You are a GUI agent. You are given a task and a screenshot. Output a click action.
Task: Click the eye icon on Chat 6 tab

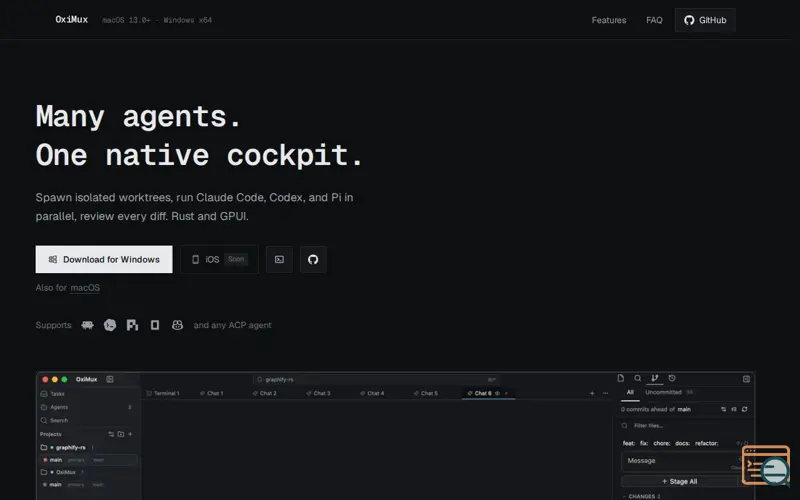[497, 393]
